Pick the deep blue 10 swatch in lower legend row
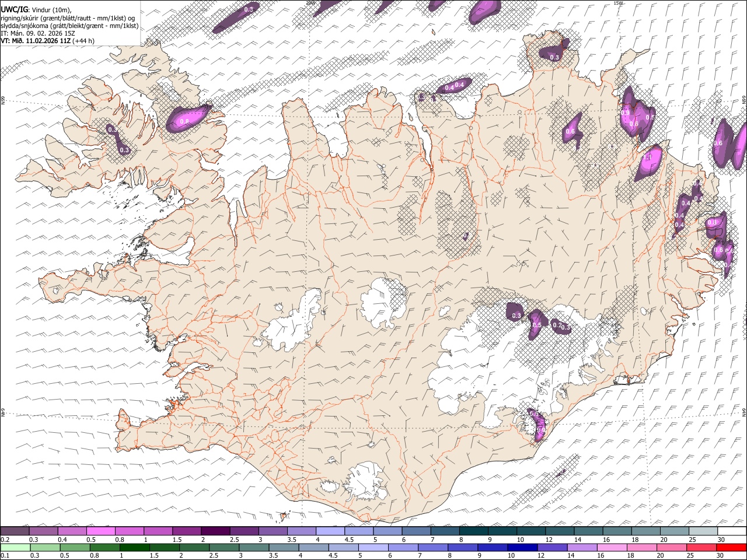Viewport: 747px width, 560px height. click(x=522, y=547)
